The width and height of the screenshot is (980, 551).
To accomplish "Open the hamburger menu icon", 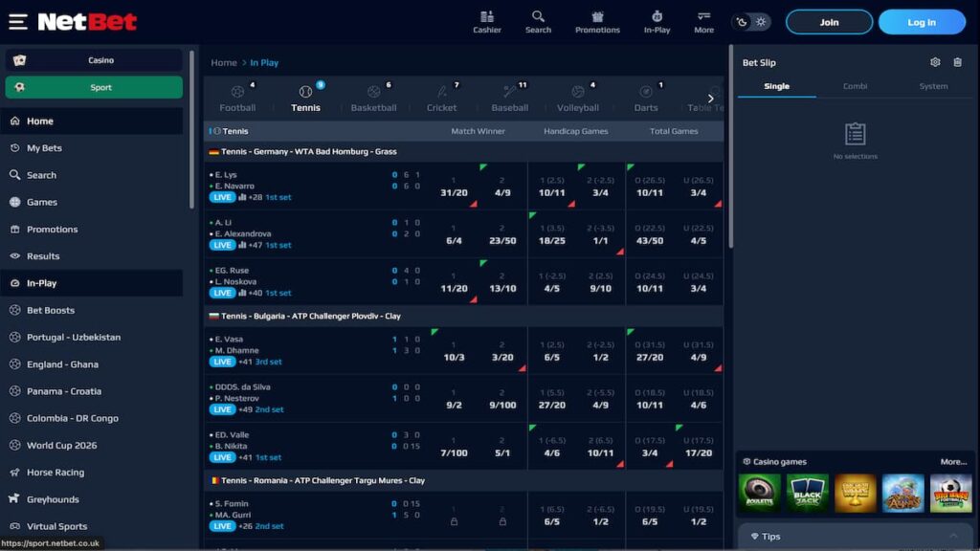I will point(17,22).
